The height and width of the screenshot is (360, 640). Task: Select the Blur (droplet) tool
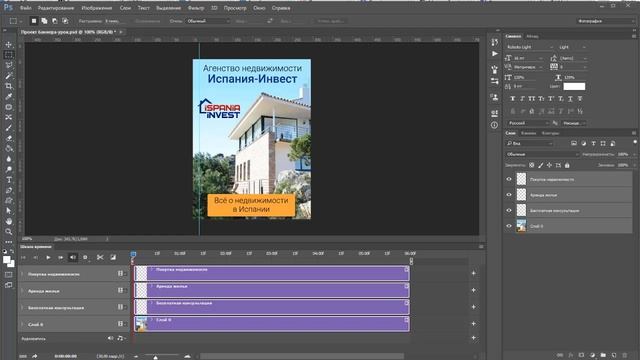9,159
